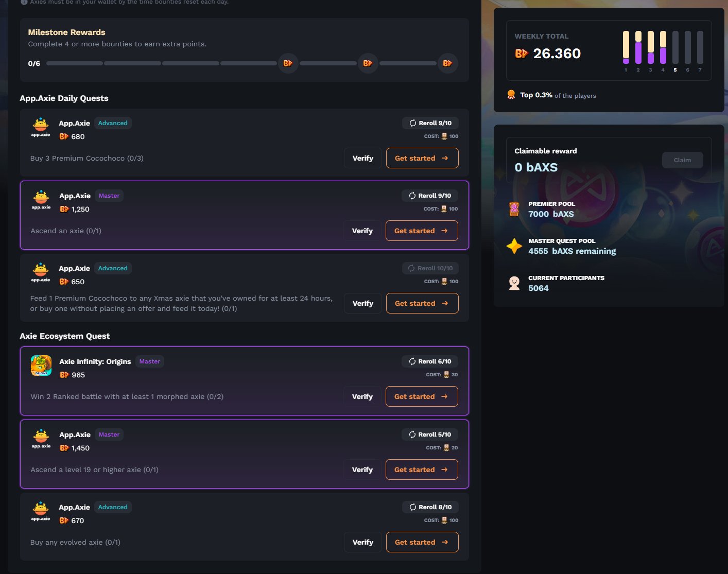Click the Top 0.3% rank medal icon
The width and height of the screenshot is (728, 574).
511,95
